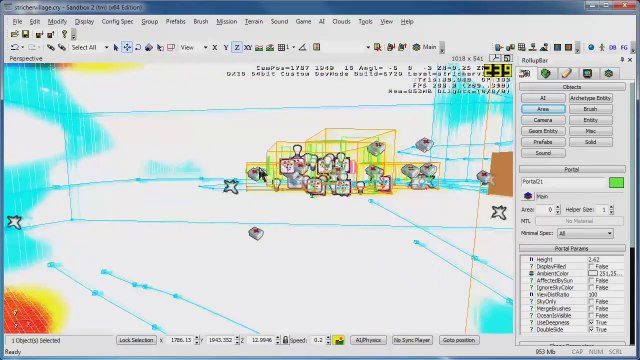Open the Database View via DB icon
Image resolution: width=640 pixels, height=360 pixels.
pyautogui.click(x=613, y=48)
